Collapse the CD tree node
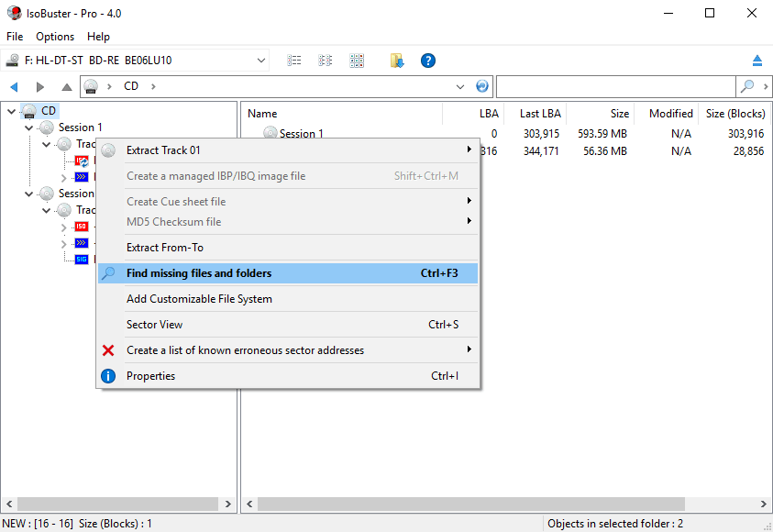Screen dimensions: 773x532 [x=11, y=111]
